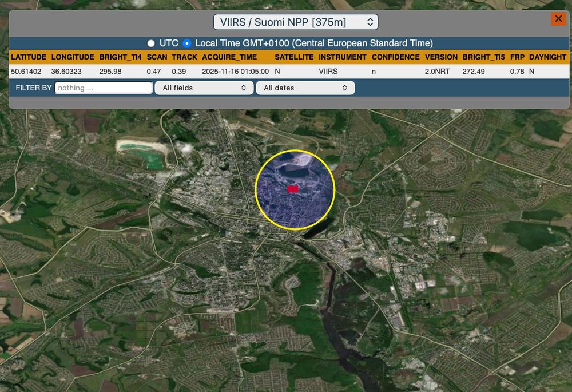Click acquire time 2025-11-16 01:05:00
Screen dimensions: 572x392
click(x=235, y=72)
